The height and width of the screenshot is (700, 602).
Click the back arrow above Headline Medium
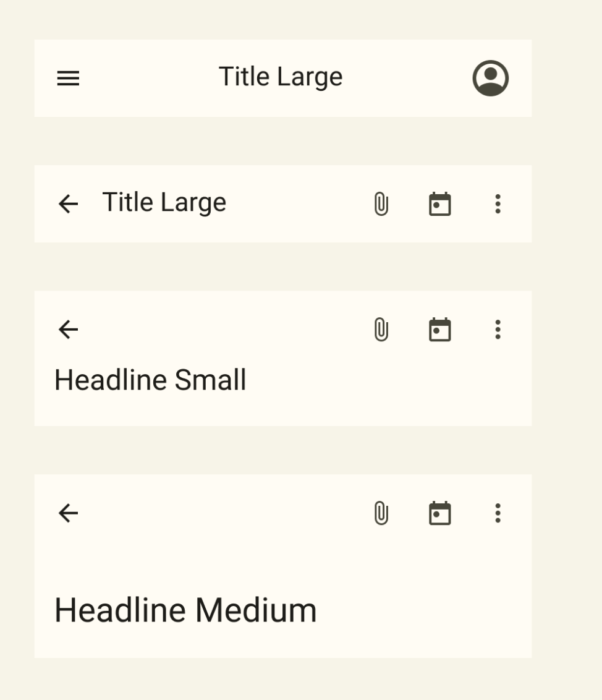[x=68, y=512]
